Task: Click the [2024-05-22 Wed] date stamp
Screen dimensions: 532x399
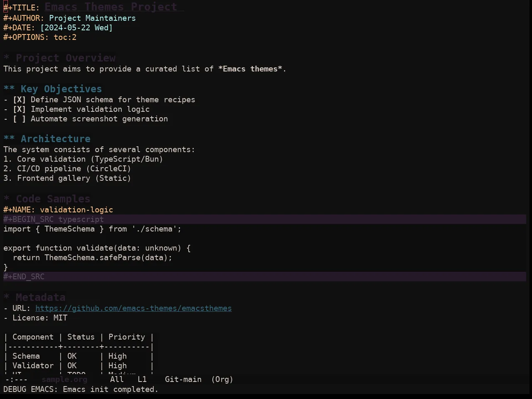Action: coord(76,28)
